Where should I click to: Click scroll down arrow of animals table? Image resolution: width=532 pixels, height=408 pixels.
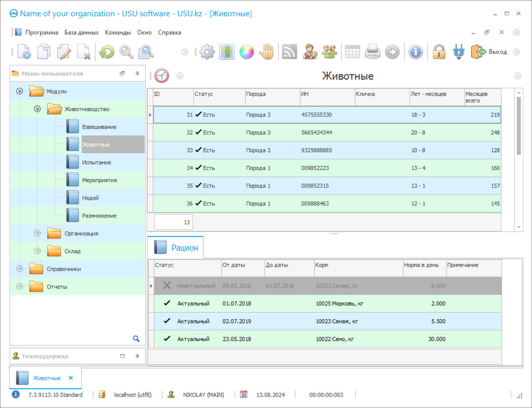pos(519,227)
